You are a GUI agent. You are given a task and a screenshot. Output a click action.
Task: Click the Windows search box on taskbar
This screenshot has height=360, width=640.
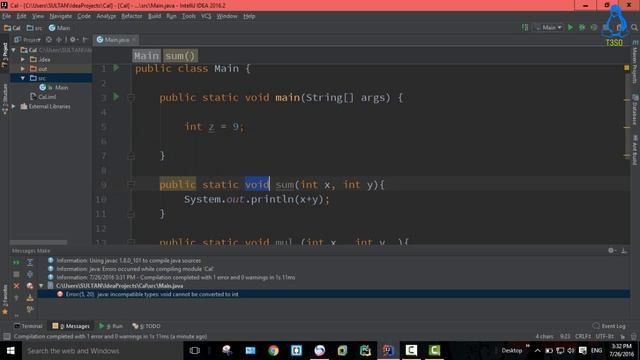tap(102, 351)
